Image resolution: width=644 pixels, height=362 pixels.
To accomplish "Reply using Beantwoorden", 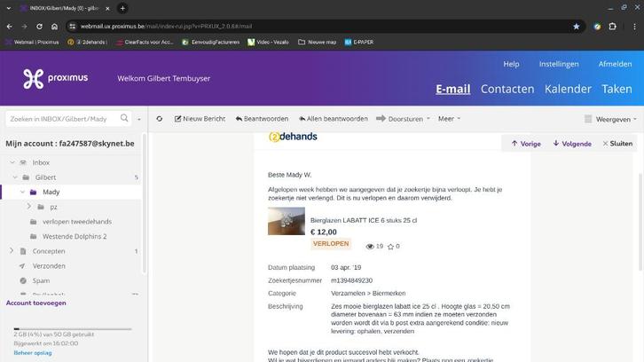I will click(x=262, y=119).
